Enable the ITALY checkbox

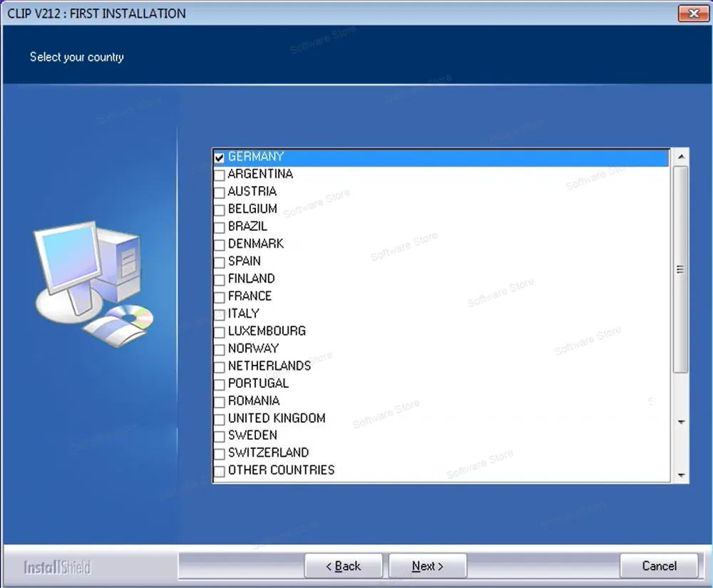pyautogui.click(x=219, y=314)
